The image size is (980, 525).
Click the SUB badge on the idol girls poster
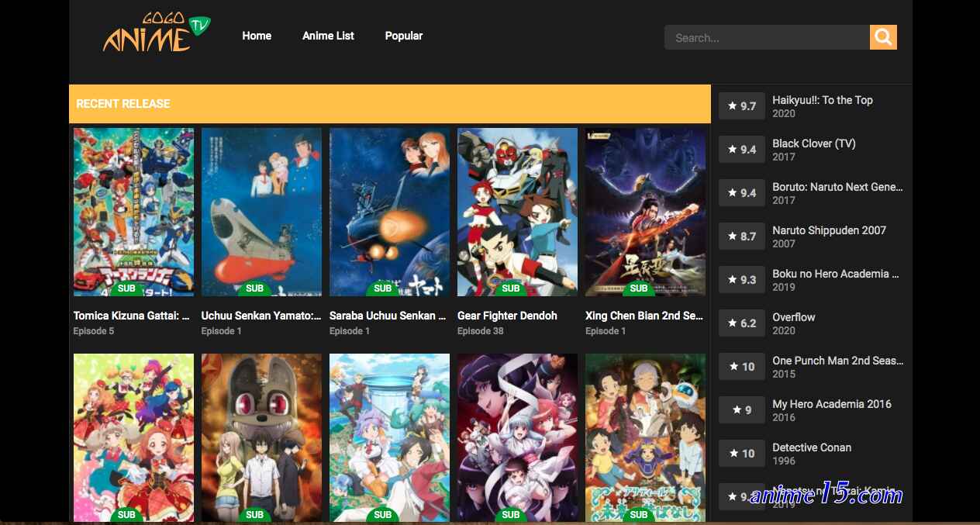point(126,515)
